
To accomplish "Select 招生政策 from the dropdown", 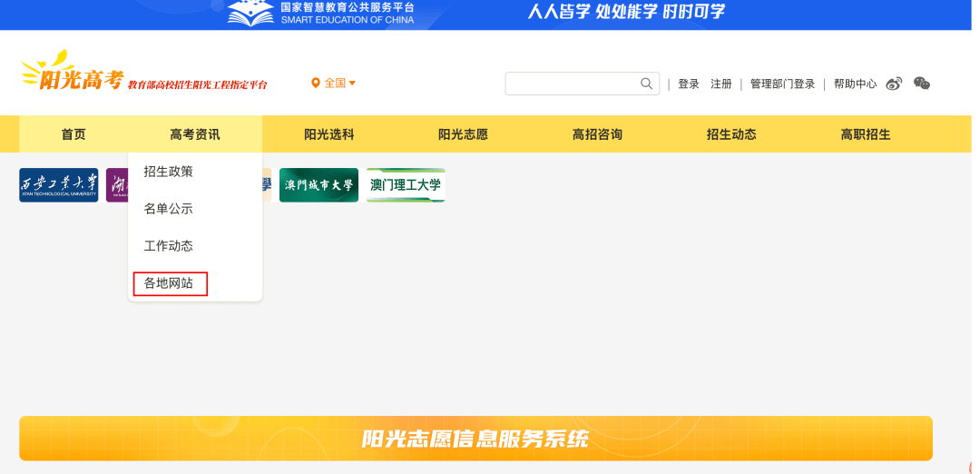I will click(168, 172).
